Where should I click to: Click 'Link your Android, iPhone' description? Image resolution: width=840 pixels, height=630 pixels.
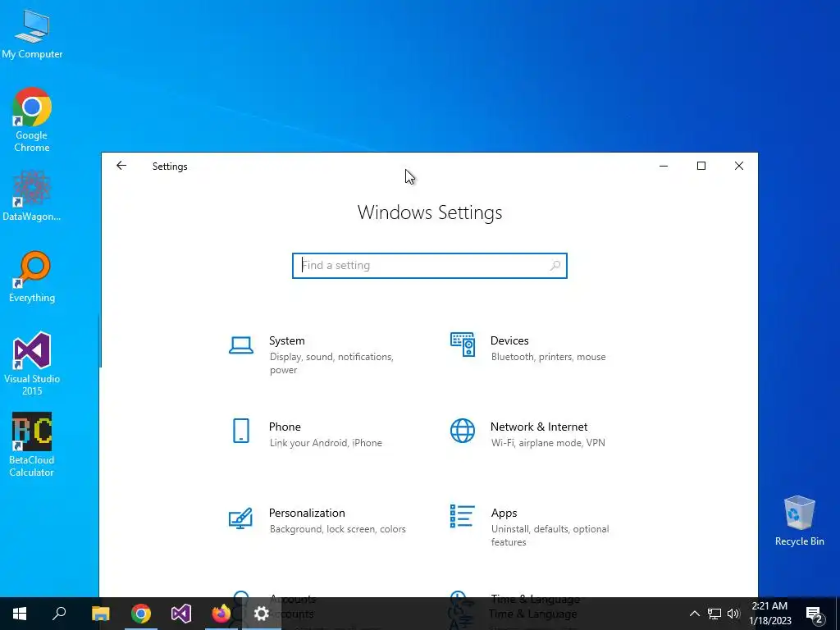(x=326, y=443)
